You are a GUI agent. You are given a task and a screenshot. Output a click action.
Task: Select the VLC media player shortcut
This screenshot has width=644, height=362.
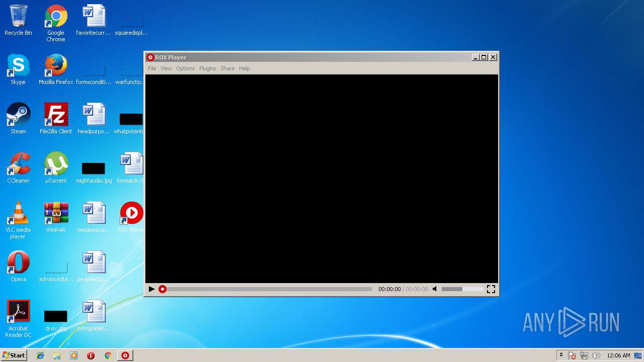[x=18, y=220]
